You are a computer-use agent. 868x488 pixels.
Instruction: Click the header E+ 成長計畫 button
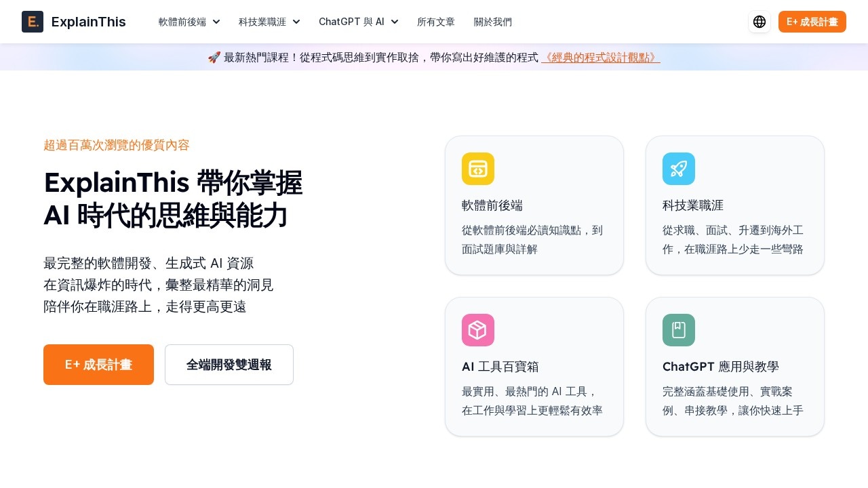pos(812,22)
